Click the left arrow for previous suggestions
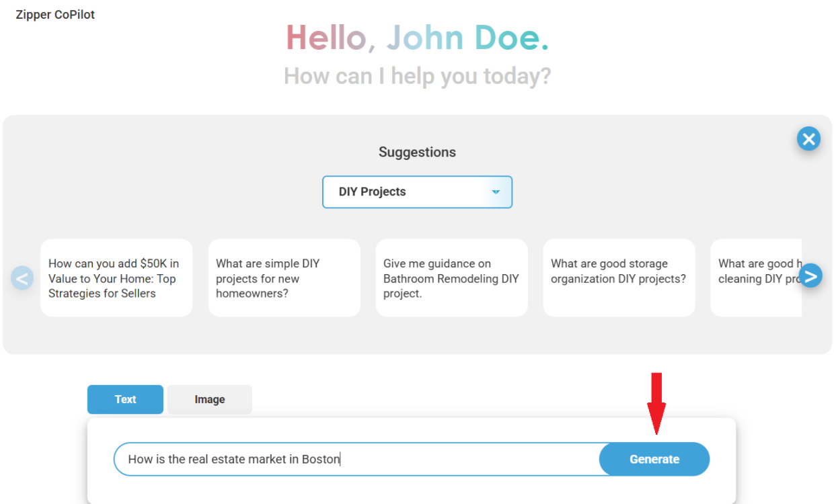The image size is (838, 504). 22,278
